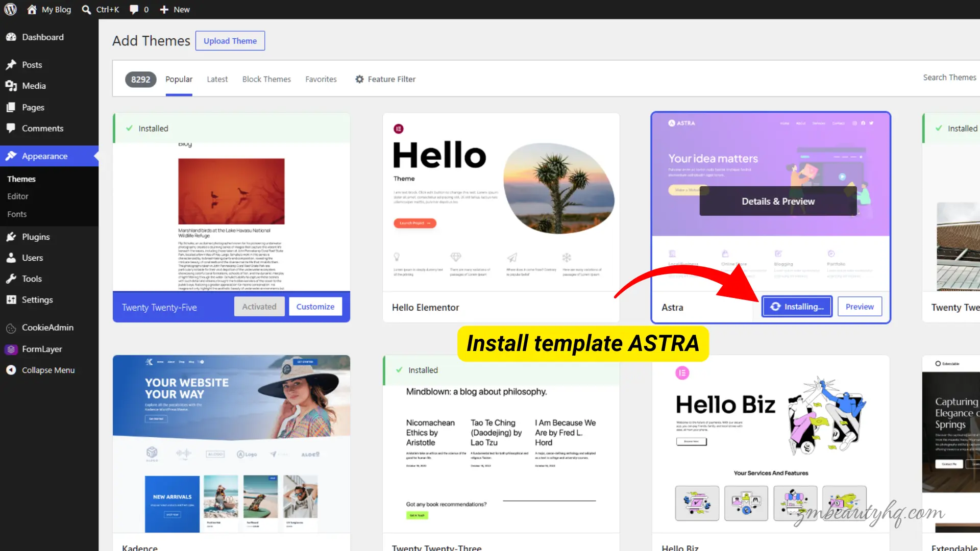Click the Dashboard gauge icon
The image size is (980, 551).
point(11,37)
